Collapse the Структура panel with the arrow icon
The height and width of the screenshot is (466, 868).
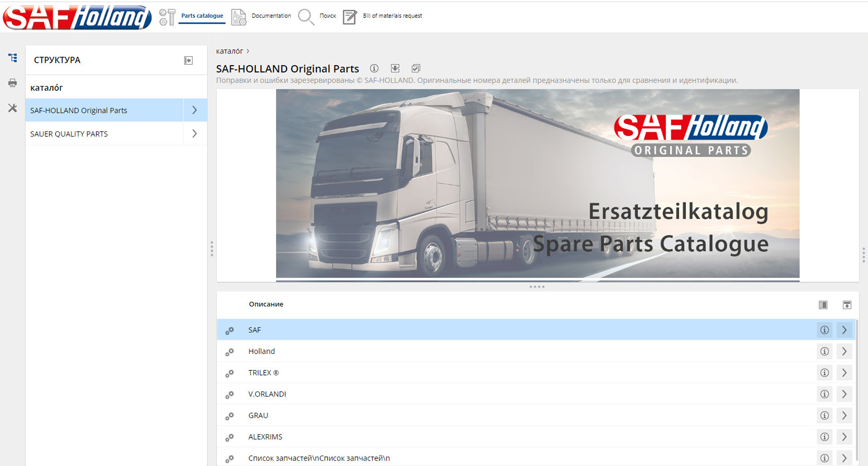(188, 60)
